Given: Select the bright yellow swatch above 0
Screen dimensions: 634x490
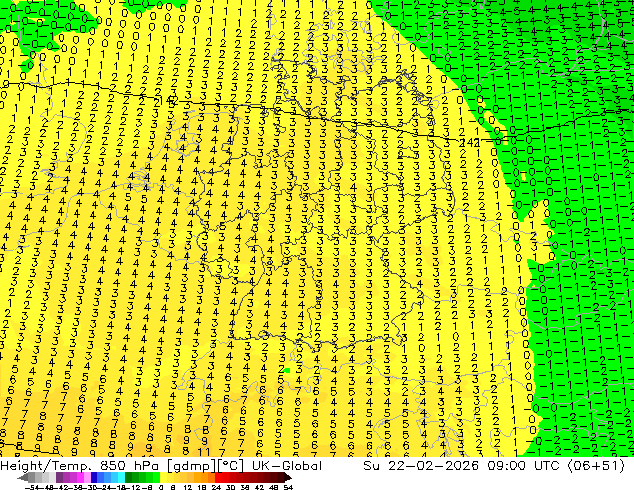Looking at the screenshot, I should 163,477.
